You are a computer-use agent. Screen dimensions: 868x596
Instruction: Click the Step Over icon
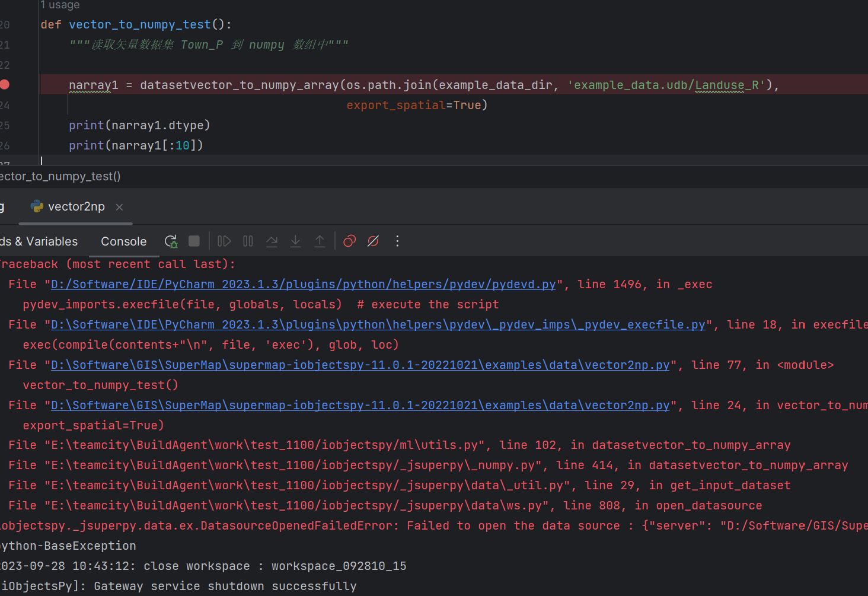click(272, 241)
